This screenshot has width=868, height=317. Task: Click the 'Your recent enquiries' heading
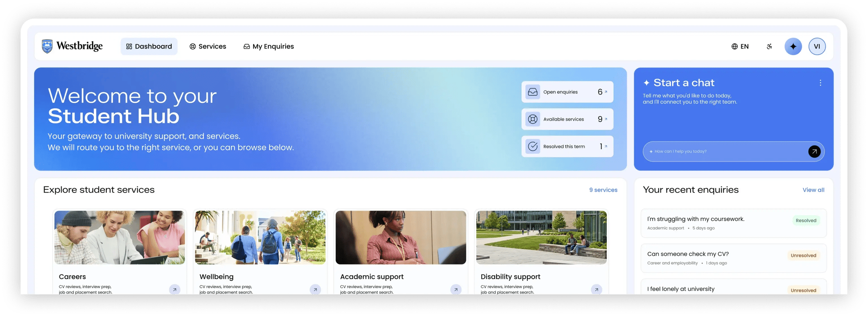(x=690, y=190)
